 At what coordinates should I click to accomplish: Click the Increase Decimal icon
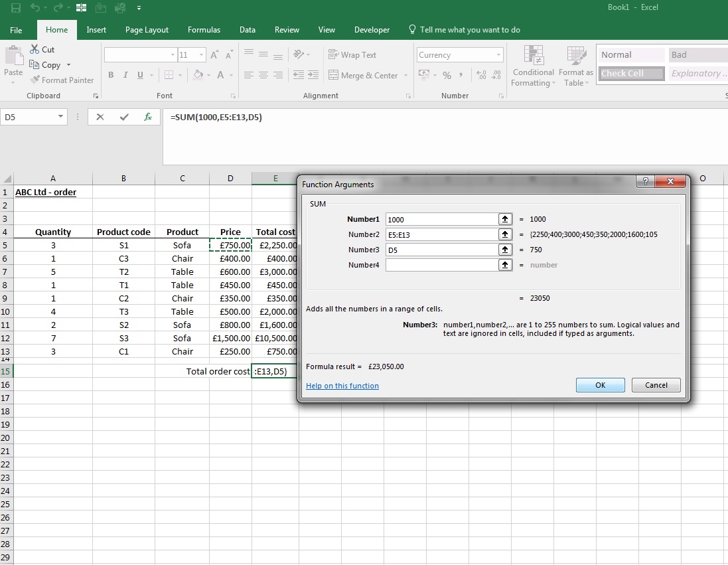(x=482, y=75)
